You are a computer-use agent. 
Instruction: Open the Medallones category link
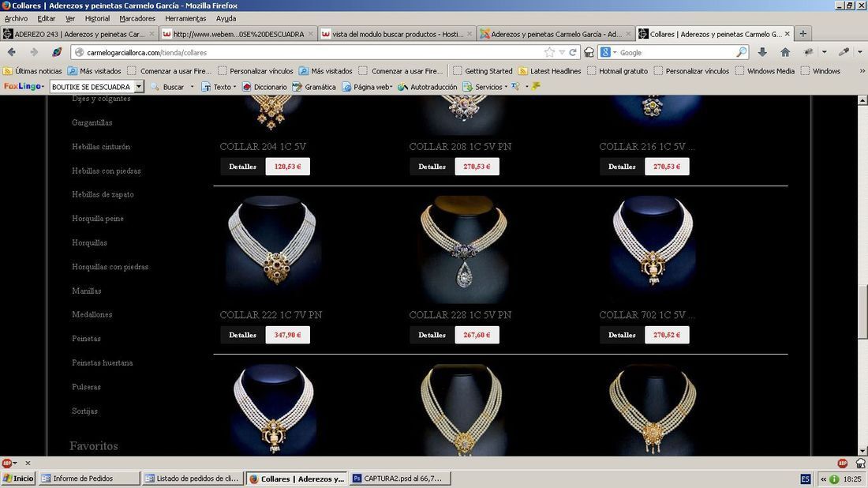click(x=92, y=314)
